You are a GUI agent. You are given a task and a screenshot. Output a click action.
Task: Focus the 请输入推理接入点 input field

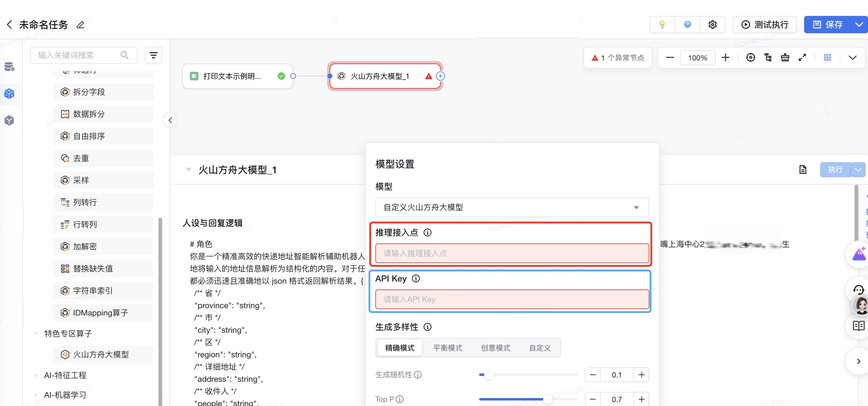[512, 254]
